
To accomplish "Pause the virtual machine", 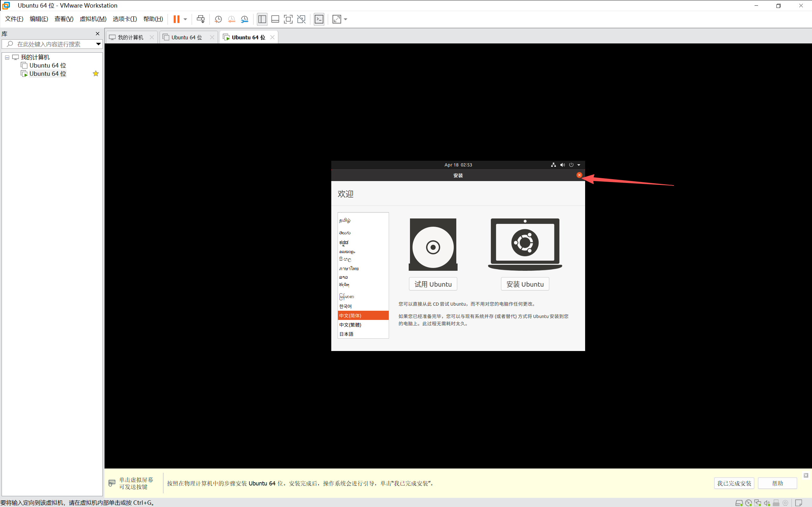I will pyautogui.click(x=176, y=19).
